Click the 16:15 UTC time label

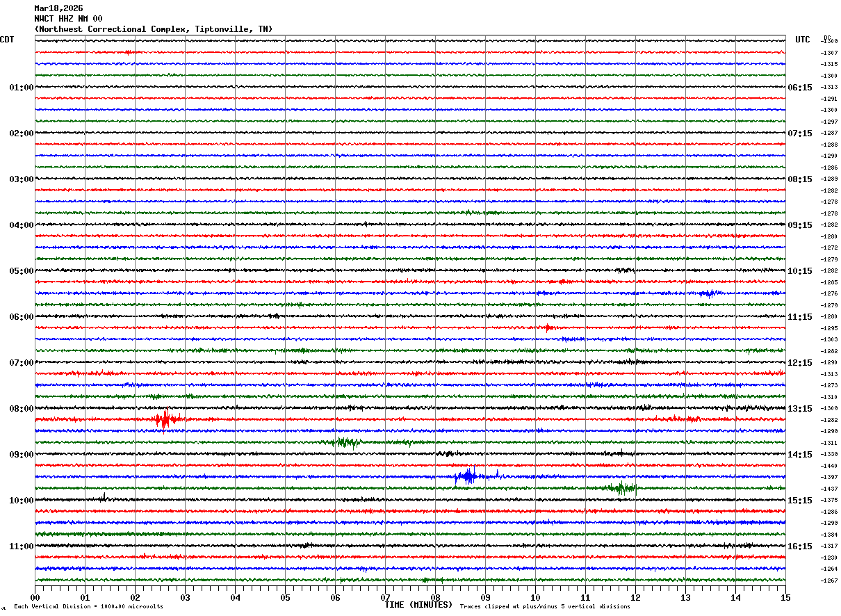pyautogui.click(x=799, y=546)
